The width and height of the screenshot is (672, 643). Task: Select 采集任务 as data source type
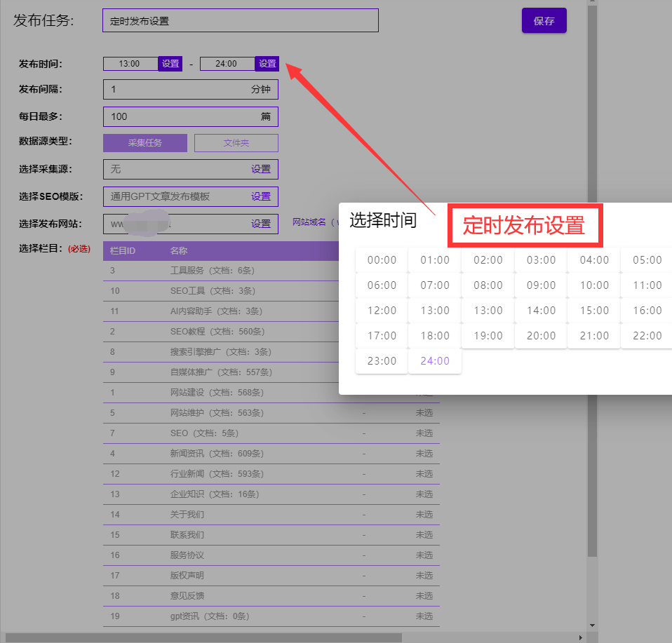(x=145, y=143)
